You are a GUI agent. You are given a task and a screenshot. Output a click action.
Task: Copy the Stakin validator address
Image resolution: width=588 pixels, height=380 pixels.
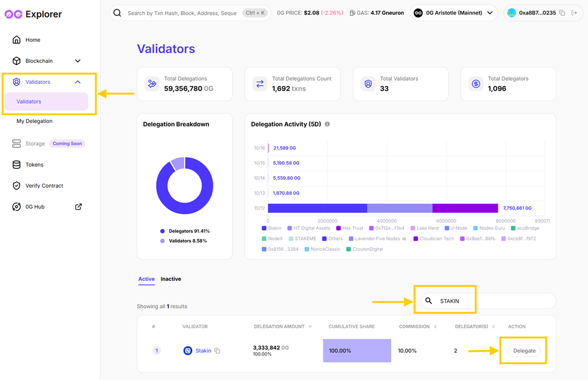tap(217, 351)
